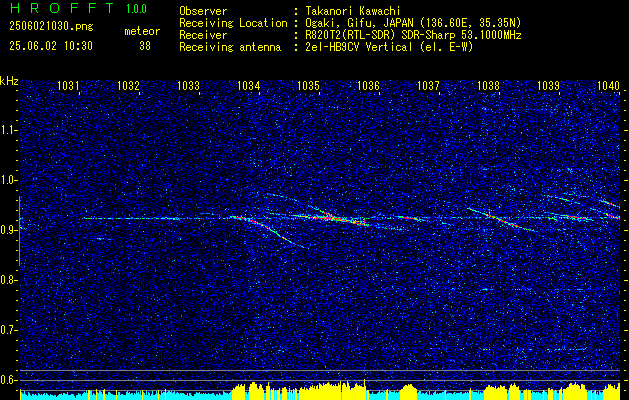
Task: Click the Observer field label
Action: pos(203,11)
